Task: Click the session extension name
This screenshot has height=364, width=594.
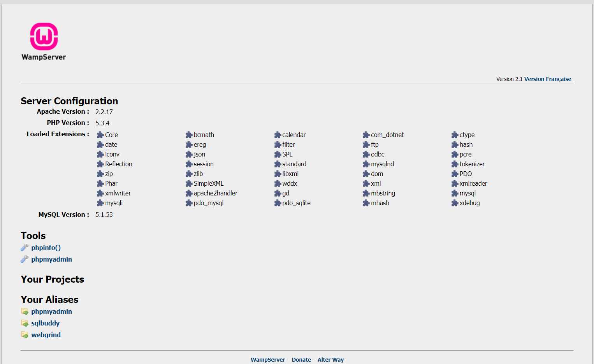Action: coord(204,164)
